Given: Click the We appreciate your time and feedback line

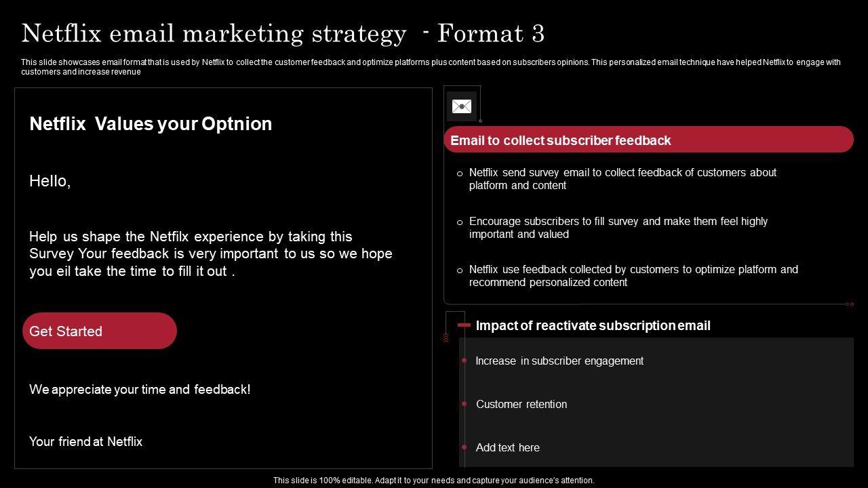Looking at the screenshot, I should tap(140, 389).
